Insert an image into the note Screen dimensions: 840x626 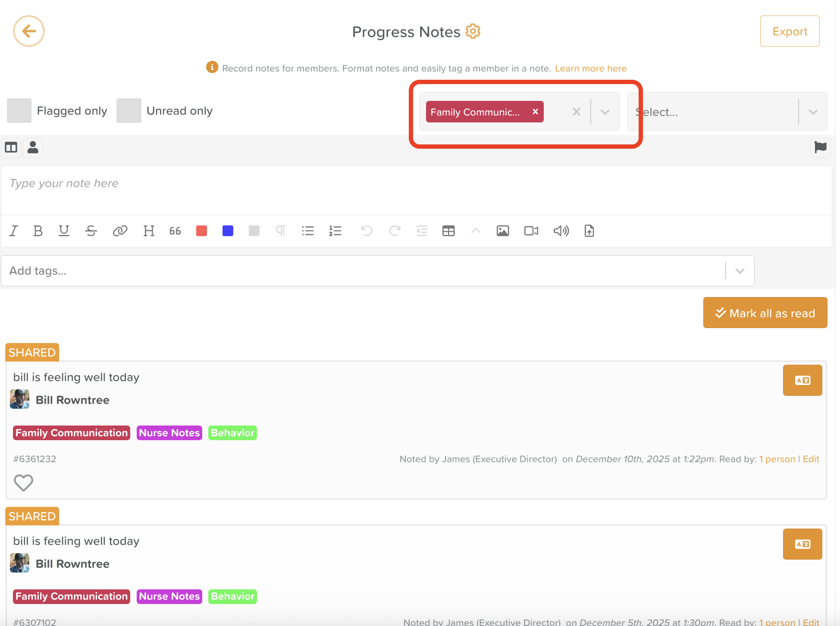503,231
